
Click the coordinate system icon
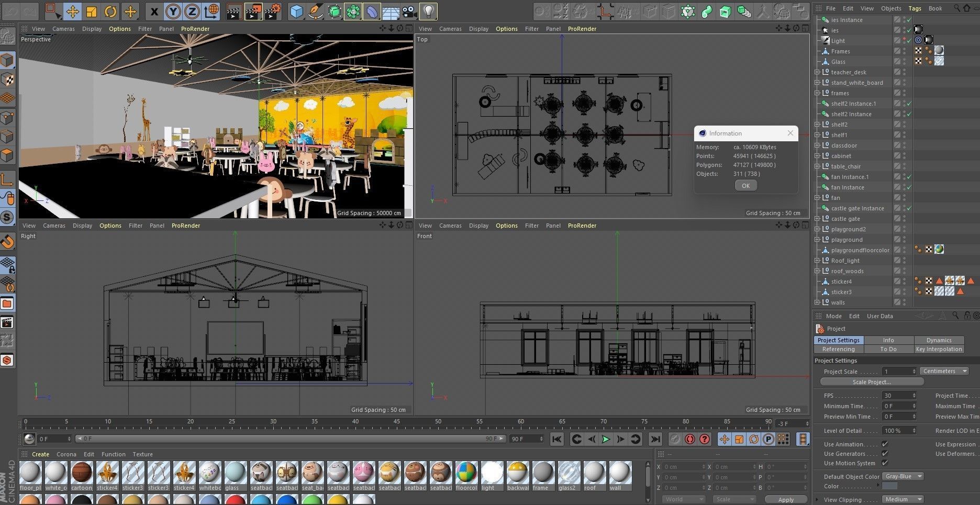211,11
